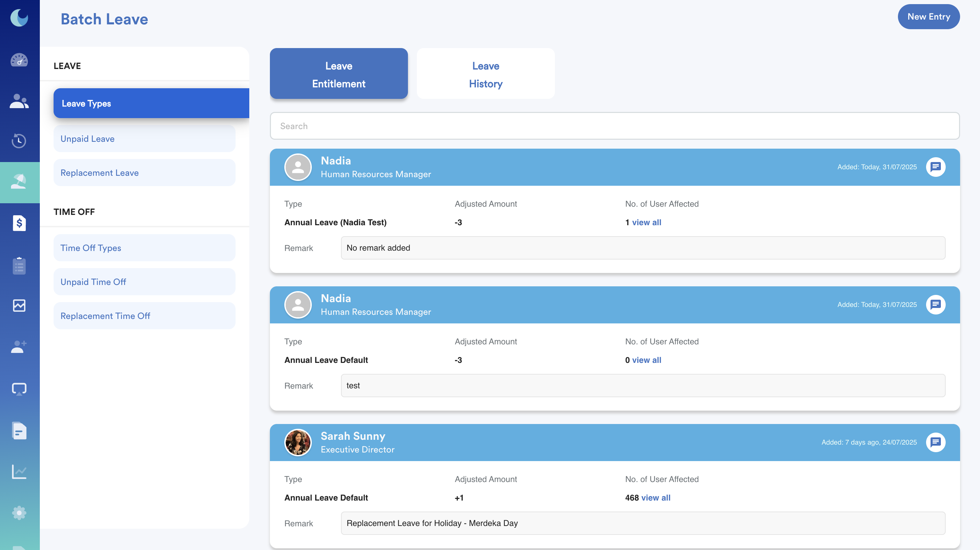Select the Leave Entitlement tab
980x550 pixels.
pyautogui.click(x=339, y=74)
